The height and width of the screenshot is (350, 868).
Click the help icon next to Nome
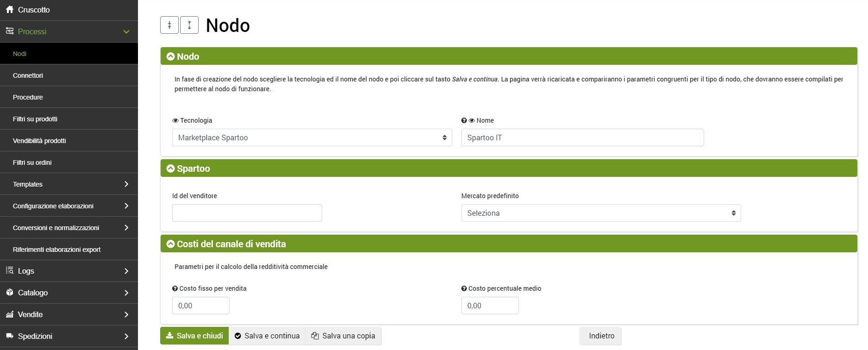[x=464, y=120]
